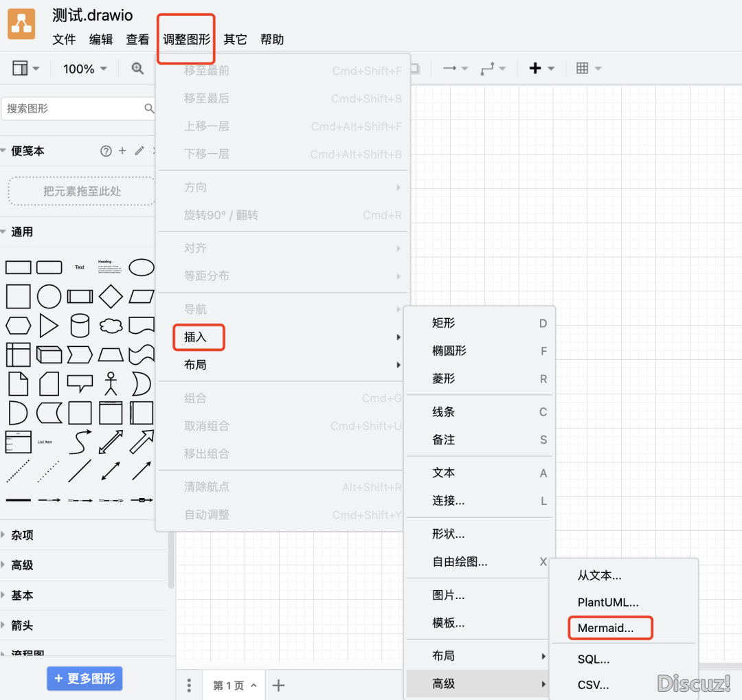Click the 搜索图形 search field
742x700 pixels.
tap(72, 109)
